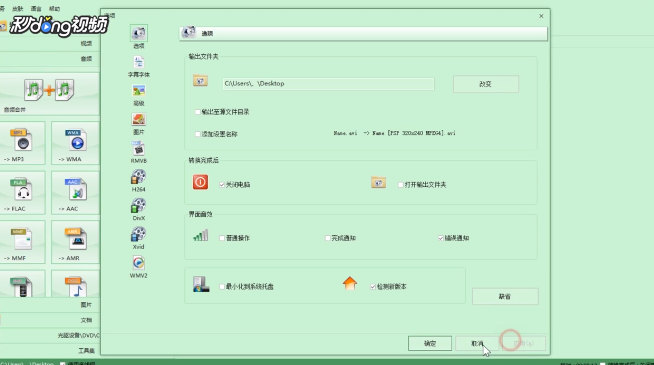Screen dimensions: 654x365
Task: Click the 取消 button
Action: click(x=477, y=343)
